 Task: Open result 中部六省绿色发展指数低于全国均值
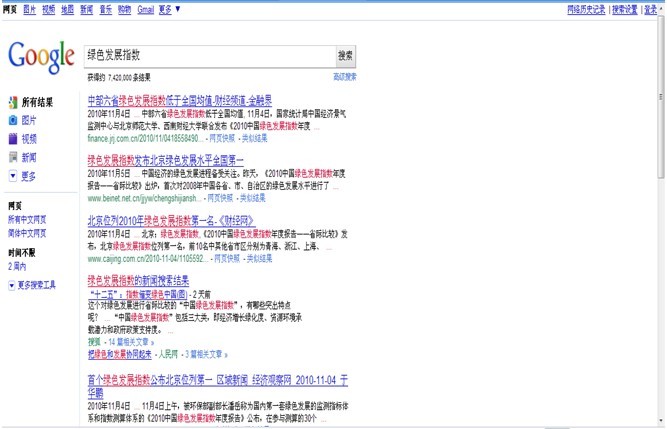(x=180, y=101)
